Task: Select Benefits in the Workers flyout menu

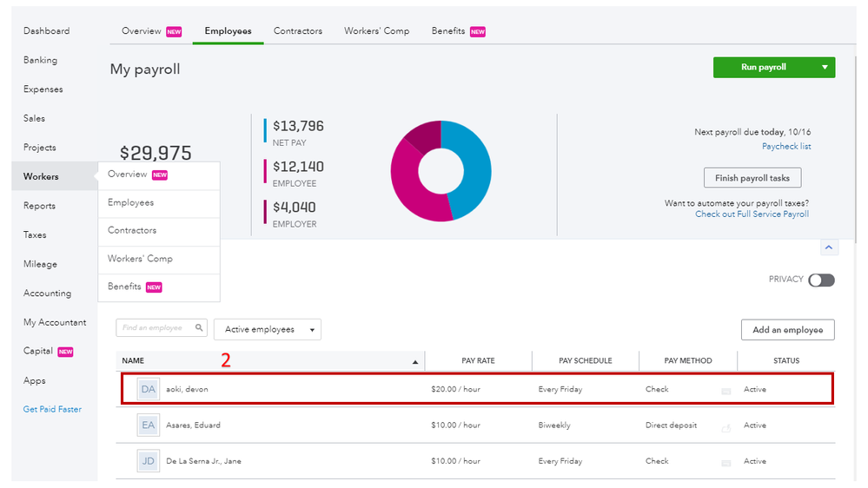Action: (126, 287)
